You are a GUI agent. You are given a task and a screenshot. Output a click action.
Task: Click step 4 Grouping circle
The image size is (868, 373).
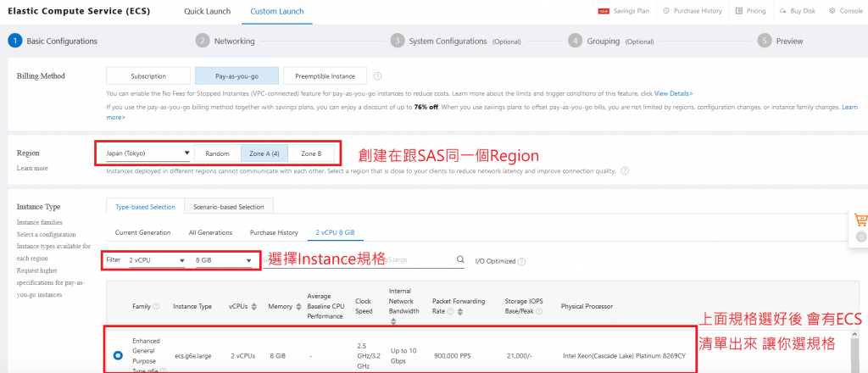[576, 41]
